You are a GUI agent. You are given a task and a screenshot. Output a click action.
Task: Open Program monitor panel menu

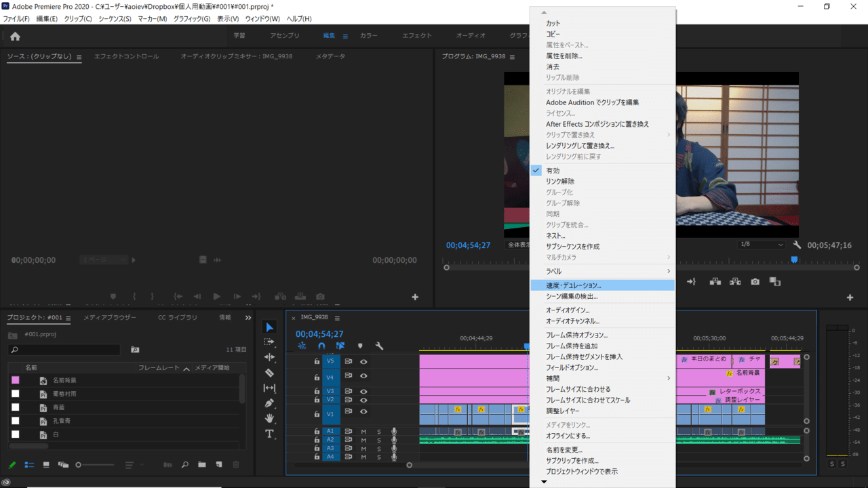pos(513,56)
